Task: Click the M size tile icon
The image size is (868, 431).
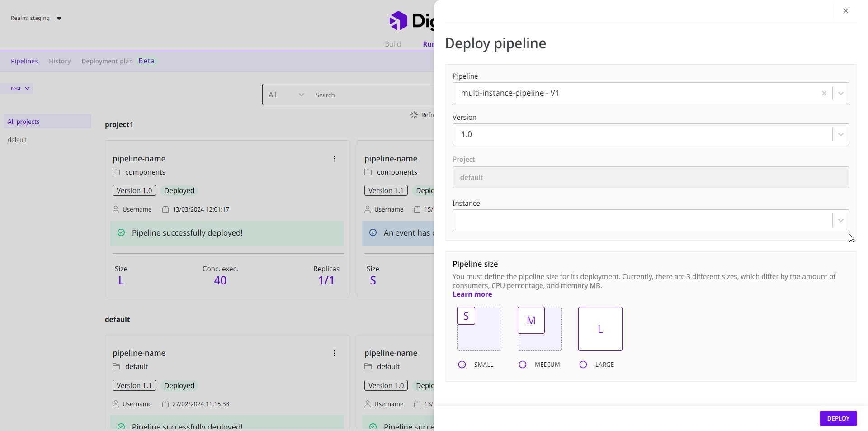Action: pos(531,321)
